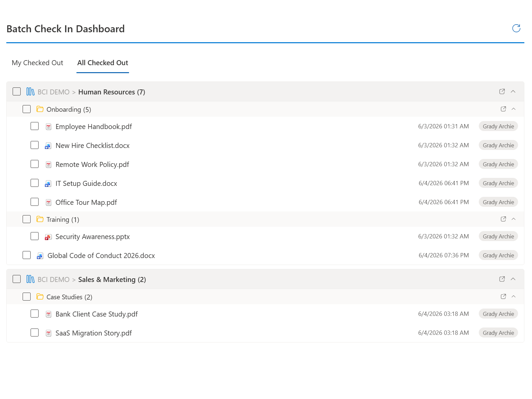
Task: Collapse the Sales & Marketing section
Action: pos(513,279)
